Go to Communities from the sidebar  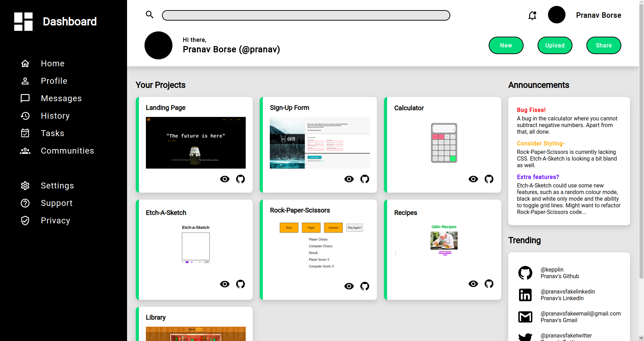click(67, 150)
